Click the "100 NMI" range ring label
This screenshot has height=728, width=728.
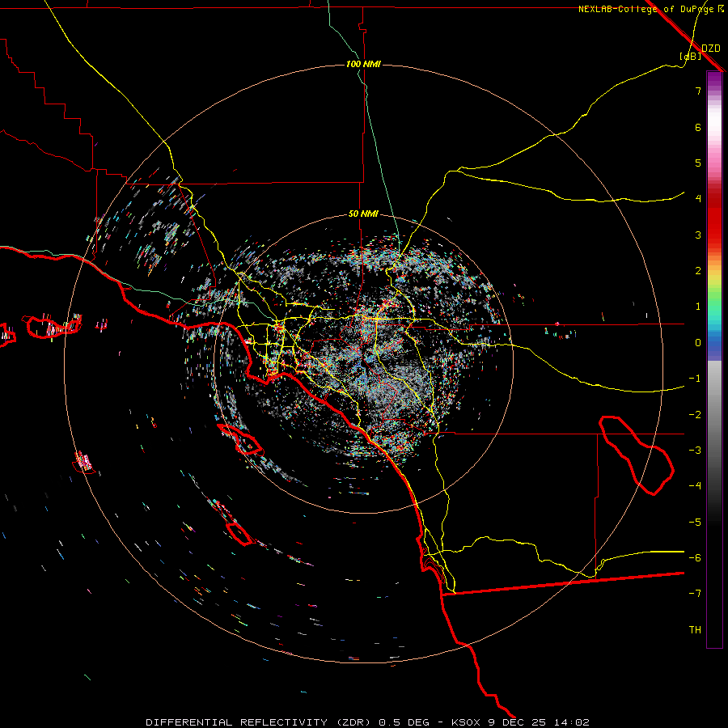tap(363, 64)
